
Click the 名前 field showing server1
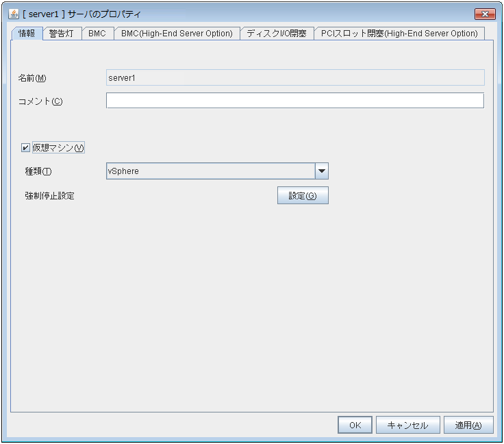click(x=294, y=77)
